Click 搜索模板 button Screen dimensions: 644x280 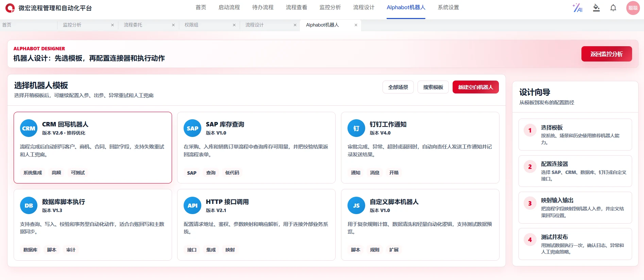coord(433,87)
